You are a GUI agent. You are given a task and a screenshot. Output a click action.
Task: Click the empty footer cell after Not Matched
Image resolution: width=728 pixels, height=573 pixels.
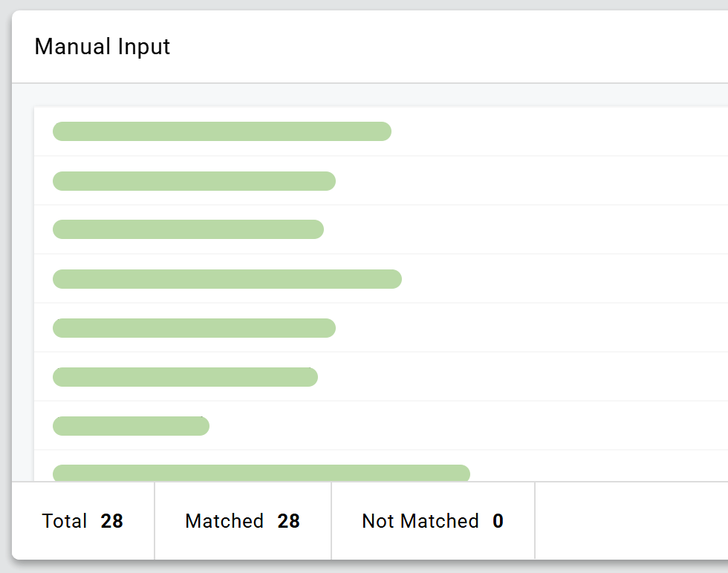click(x=630, y=521)
